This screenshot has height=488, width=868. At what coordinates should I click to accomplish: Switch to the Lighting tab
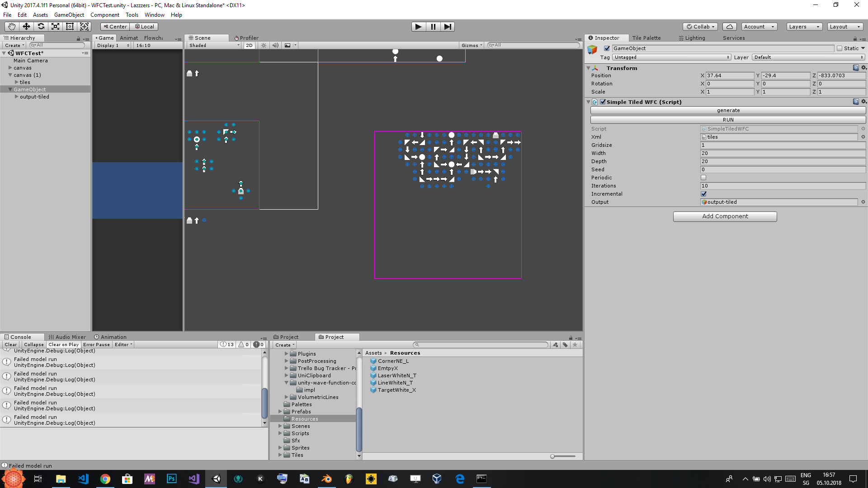point(692,38)
